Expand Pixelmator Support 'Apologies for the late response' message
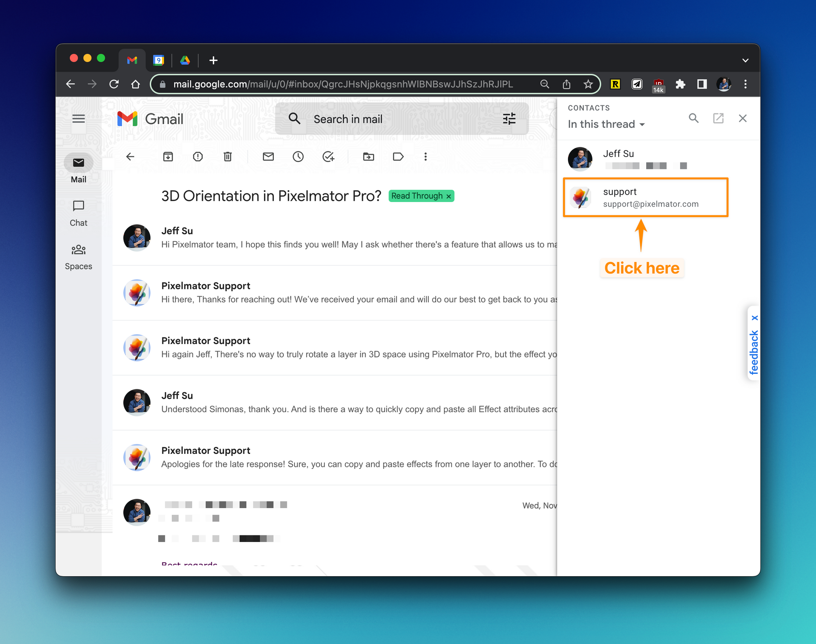Screen dimensions: 816x644 point(335,457)
